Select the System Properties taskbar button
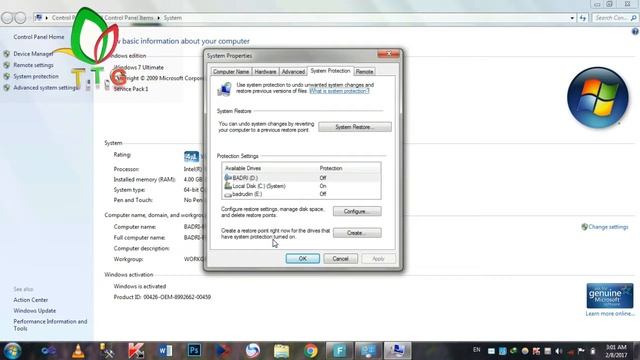Viewport: 640px width, 360px height. click(x=397, y=351)
